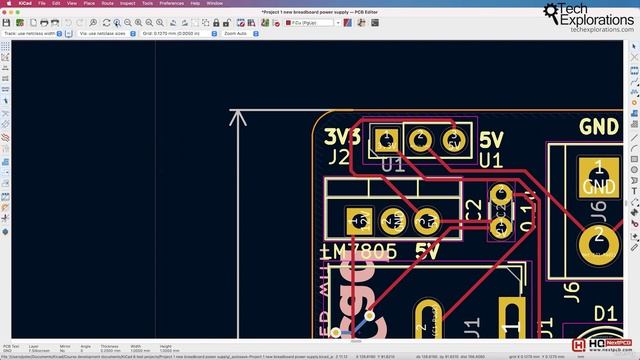Select the Draw Rectangle tool
This screenshot has width=640, height=360.
634,159
